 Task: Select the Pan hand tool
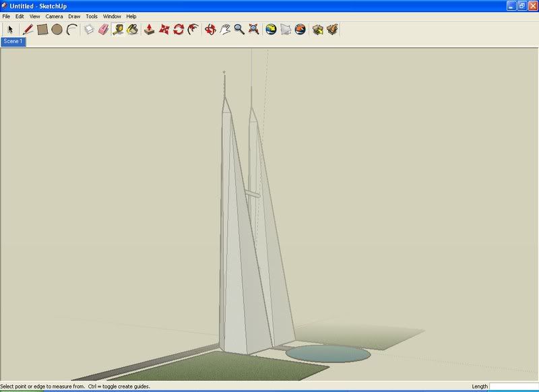225,30
